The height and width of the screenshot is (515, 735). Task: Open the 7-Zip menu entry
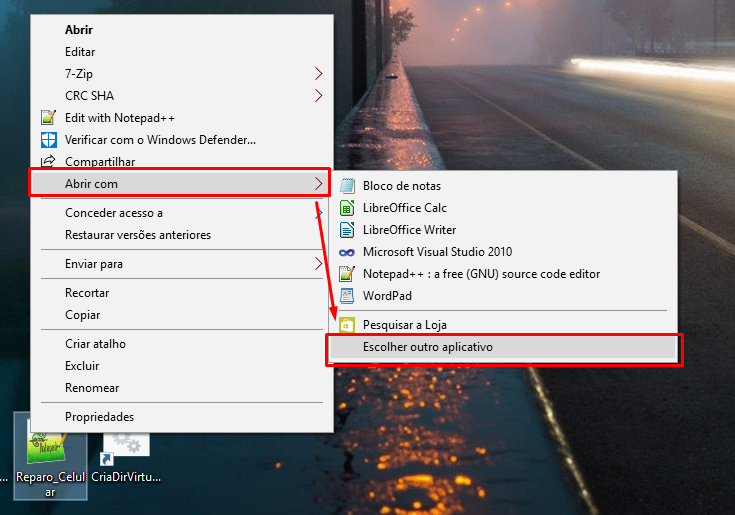(182, 74)
